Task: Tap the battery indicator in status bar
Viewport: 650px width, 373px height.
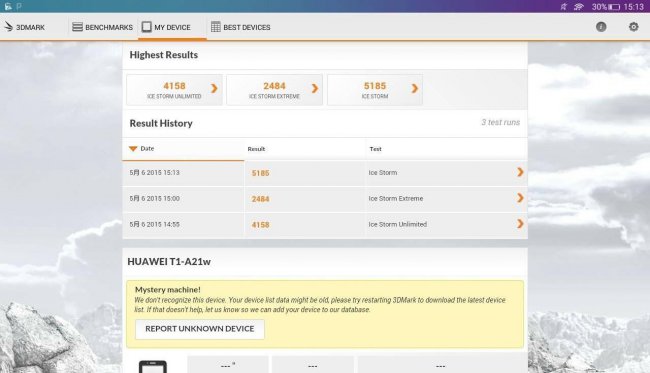Action: 614,7
